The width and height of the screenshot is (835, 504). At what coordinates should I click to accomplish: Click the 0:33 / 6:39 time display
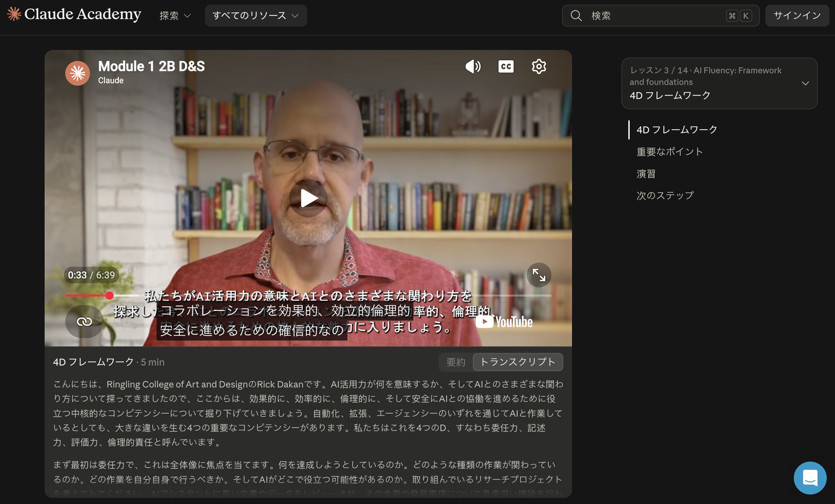[x=91, y=275]
